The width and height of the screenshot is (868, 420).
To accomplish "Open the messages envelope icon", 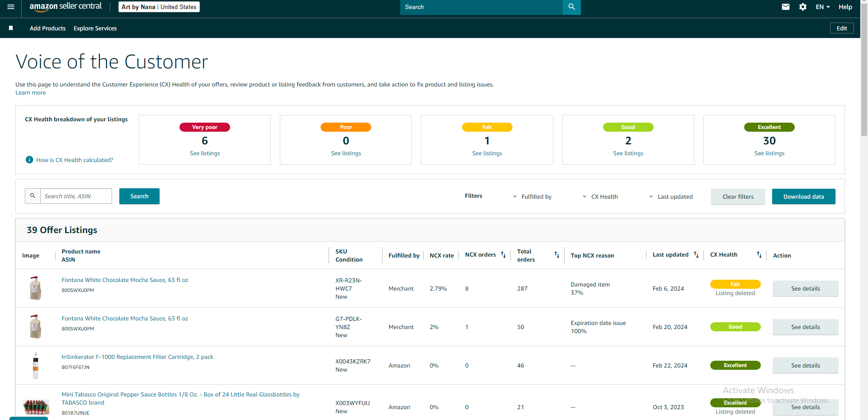I will [x=786, y=7].
